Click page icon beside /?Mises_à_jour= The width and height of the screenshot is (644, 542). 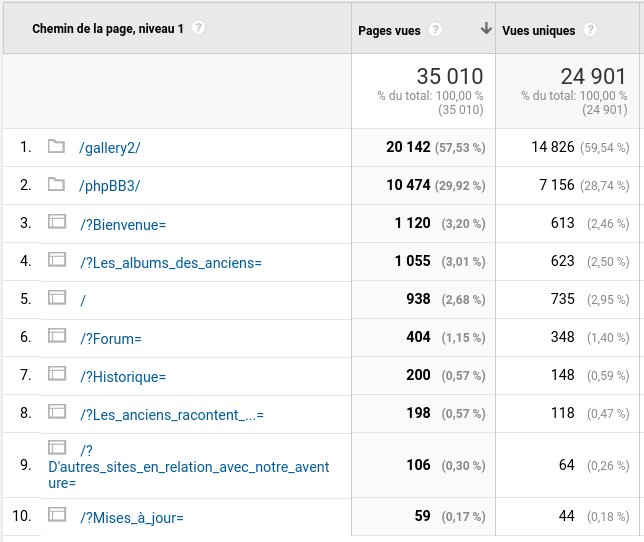click(x=56, y=515)
